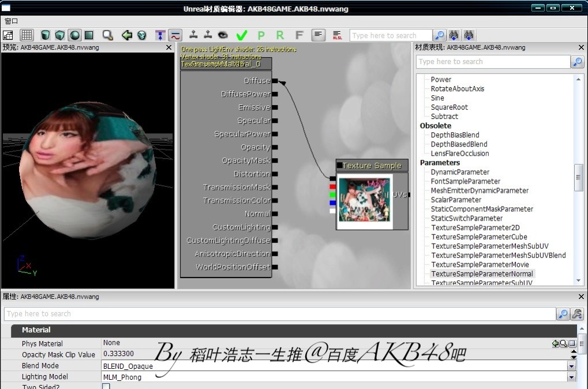588x389 pixels.
Task: Select StaticSwitchParameter expression
Action: (x=467, y=218)
